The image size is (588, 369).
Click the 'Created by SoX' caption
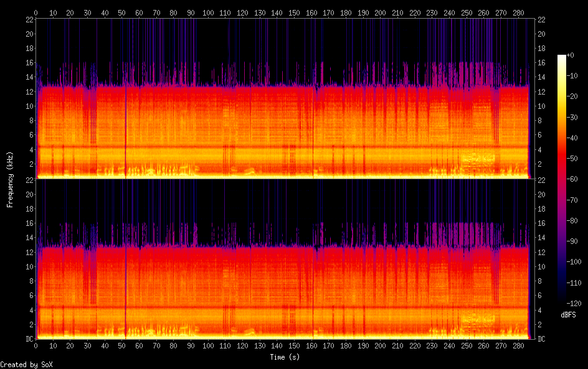[x=26, y=365]
